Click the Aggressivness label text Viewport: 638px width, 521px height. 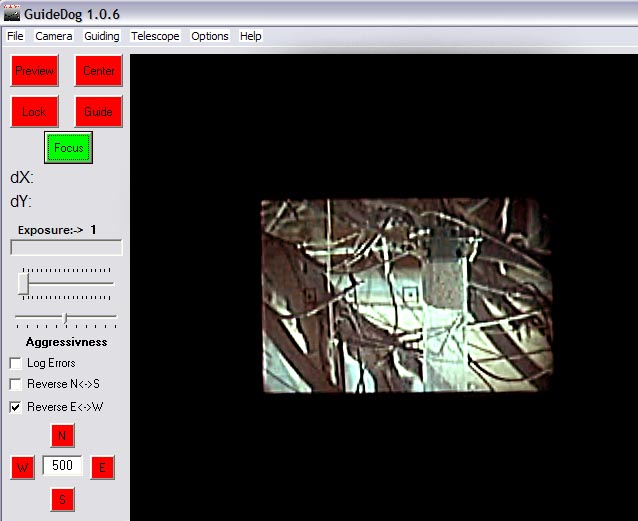coord(67,342)
